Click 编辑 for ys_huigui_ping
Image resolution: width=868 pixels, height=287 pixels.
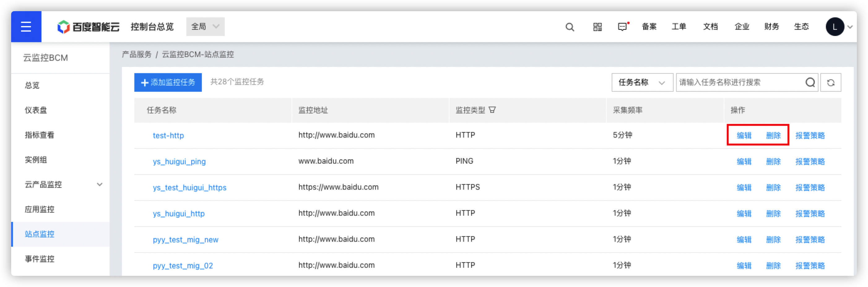[744, 161]
